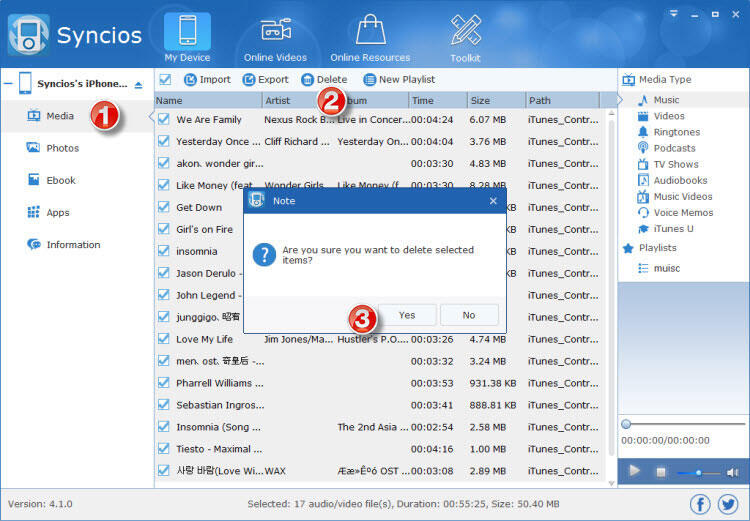The height and width of the screenshot is (521, 750).
Task: Uncheck the Tiesto - Maximal checkbox
Action: [x=164, y=449]
